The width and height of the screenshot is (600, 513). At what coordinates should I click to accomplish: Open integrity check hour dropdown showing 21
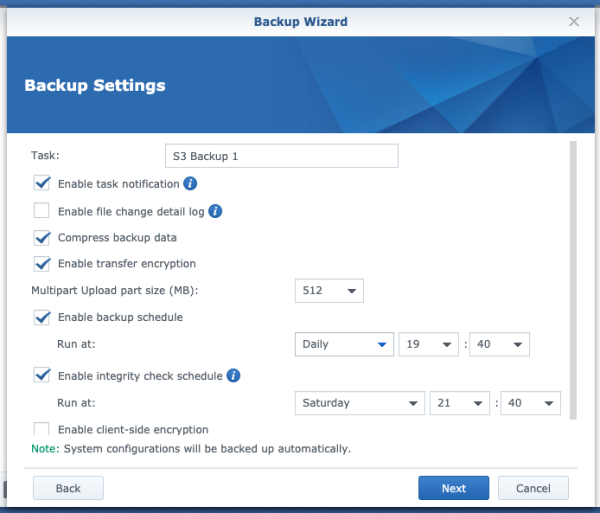[460, 403]
